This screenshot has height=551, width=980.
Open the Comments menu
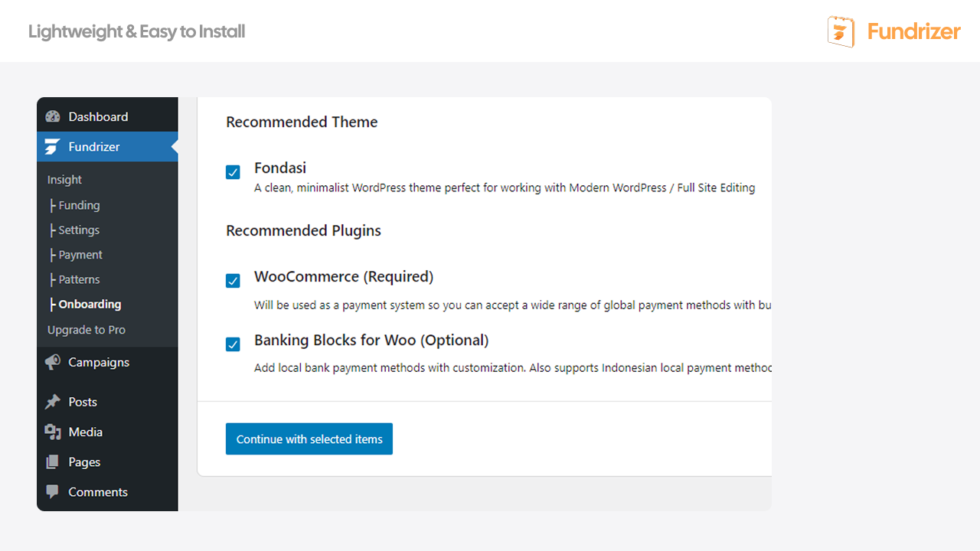tap(107, 492)
